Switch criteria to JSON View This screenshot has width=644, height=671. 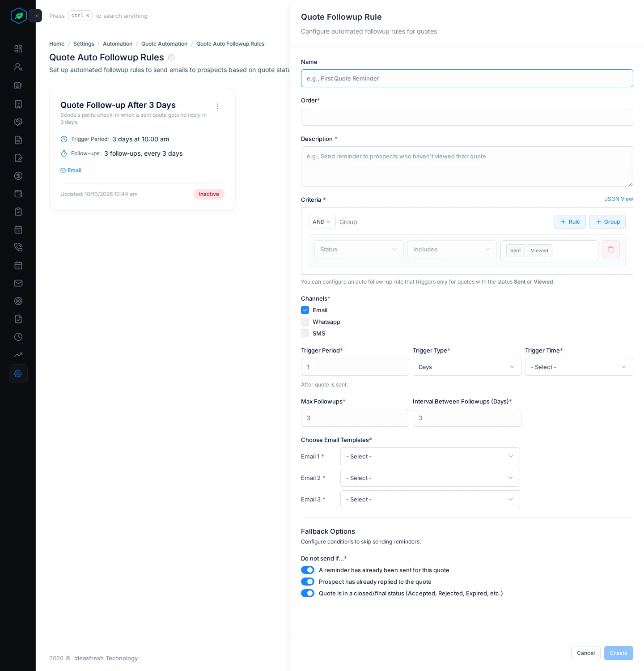[619, 199]
